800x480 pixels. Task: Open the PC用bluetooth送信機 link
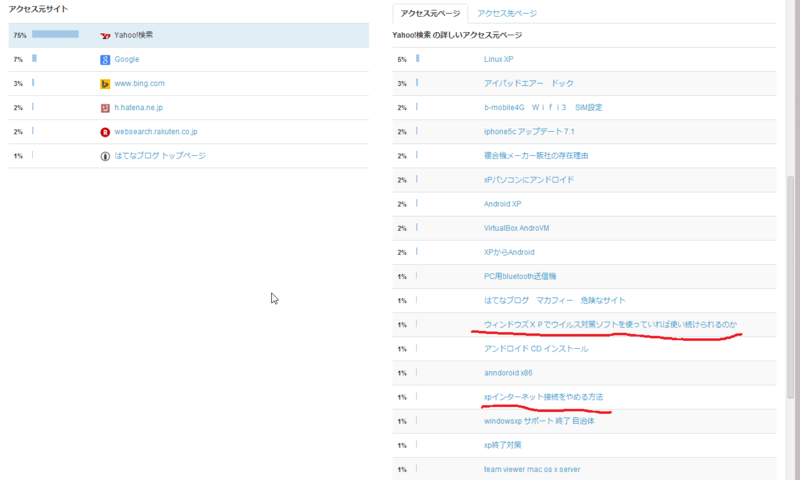(520, 276)
